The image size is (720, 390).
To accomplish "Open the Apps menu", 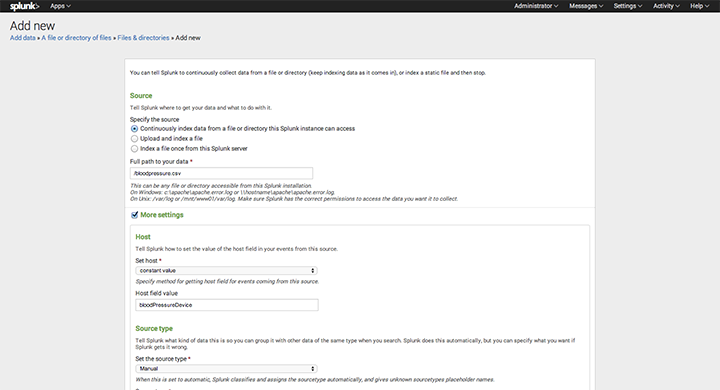I will coord(60,6).
